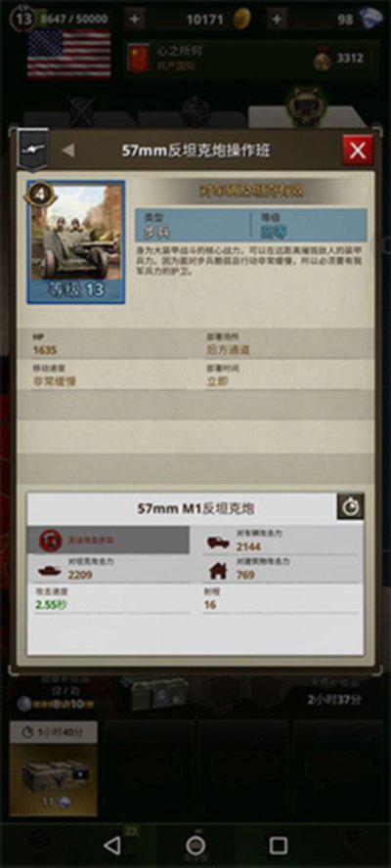Viewport: 391px width, 868px height.
Task: Go to previous unit with left arrow
Action: coord(68,150)
